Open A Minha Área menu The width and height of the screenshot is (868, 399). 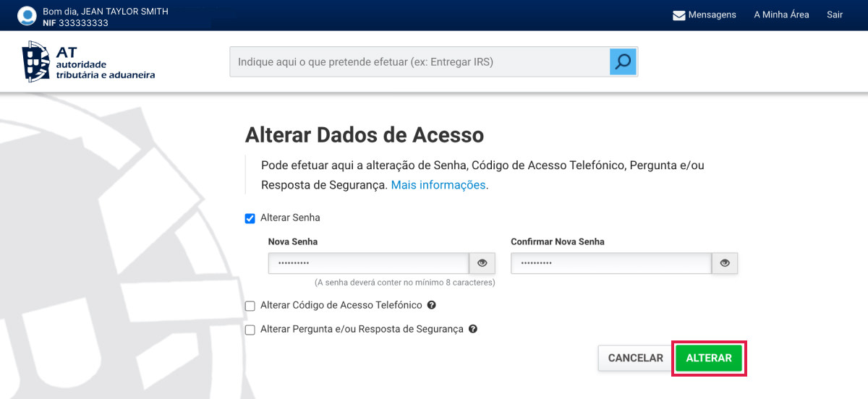pos(781,14)
